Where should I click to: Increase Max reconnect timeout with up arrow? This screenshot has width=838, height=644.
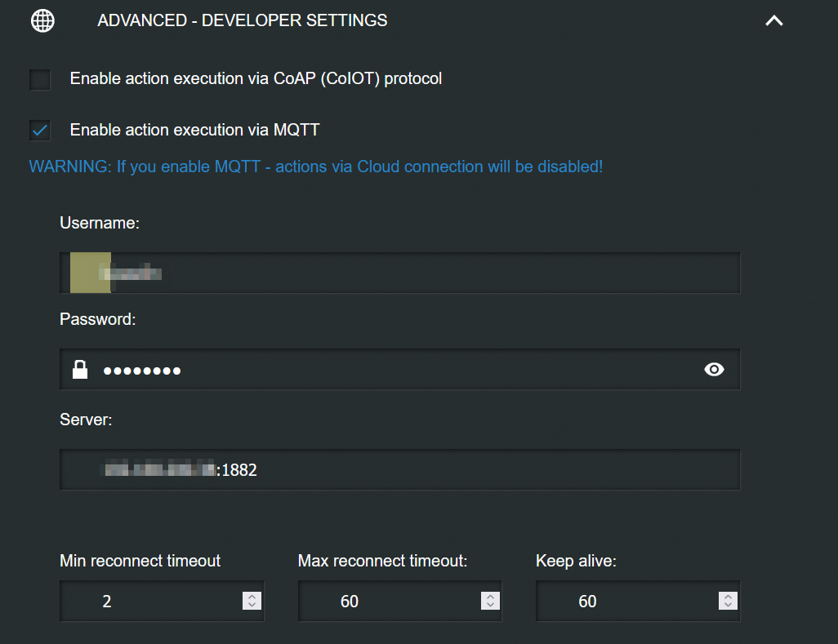click(490, 597)
